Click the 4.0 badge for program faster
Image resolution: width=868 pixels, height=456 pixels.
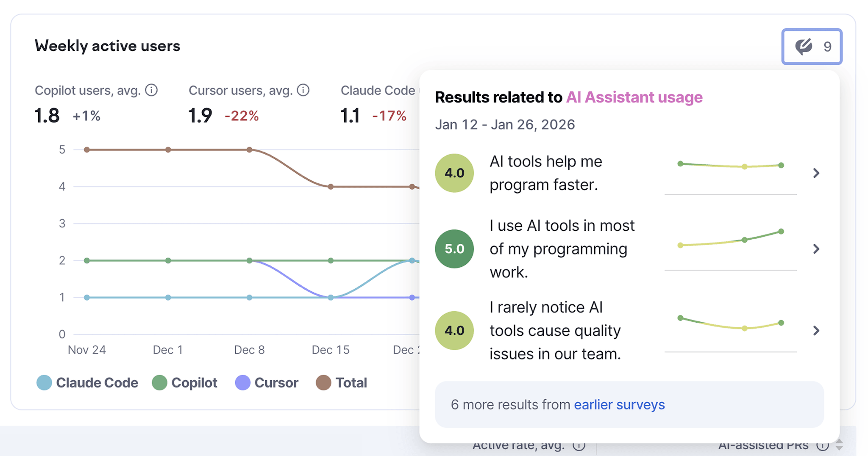[x=454, y=173]
